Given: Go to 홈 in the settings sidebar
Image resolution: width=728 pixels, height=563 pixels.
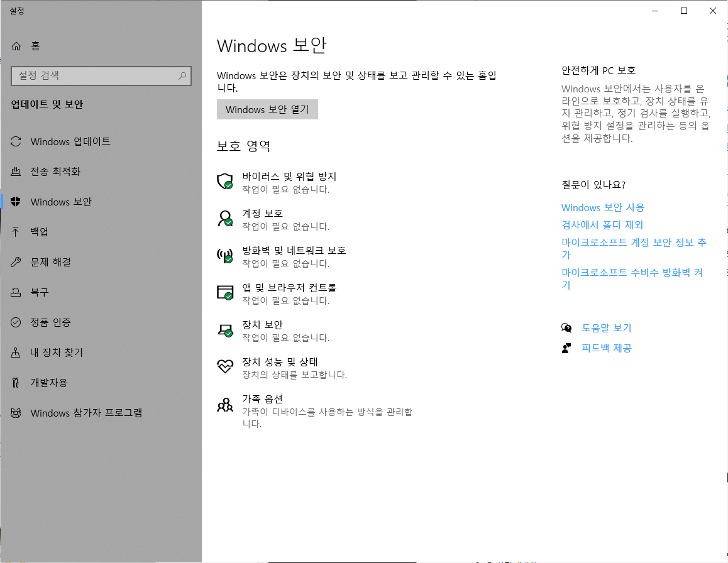Looking at the screenshot, I should click(x=101, y=46).
